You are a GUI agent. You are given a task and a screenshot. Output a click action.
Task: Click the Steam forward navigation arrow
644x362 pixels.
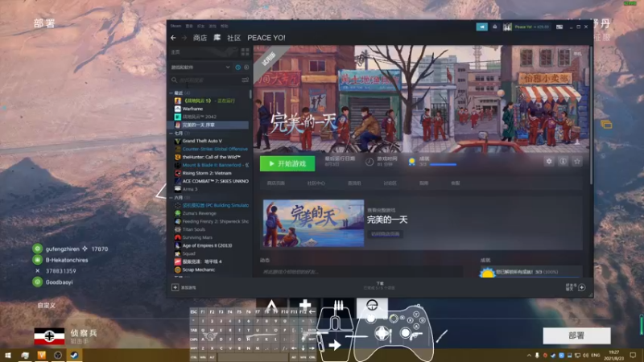click(x=184, y=38)
